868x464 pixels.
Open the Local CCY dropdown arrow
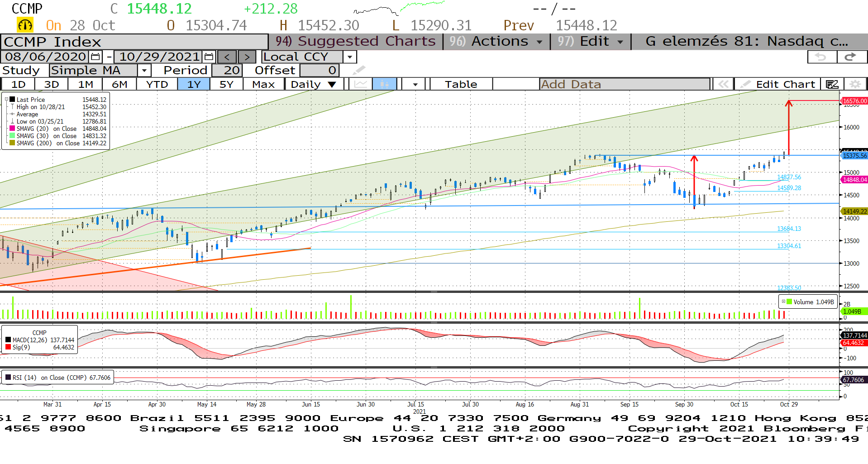tap(350, 57)
